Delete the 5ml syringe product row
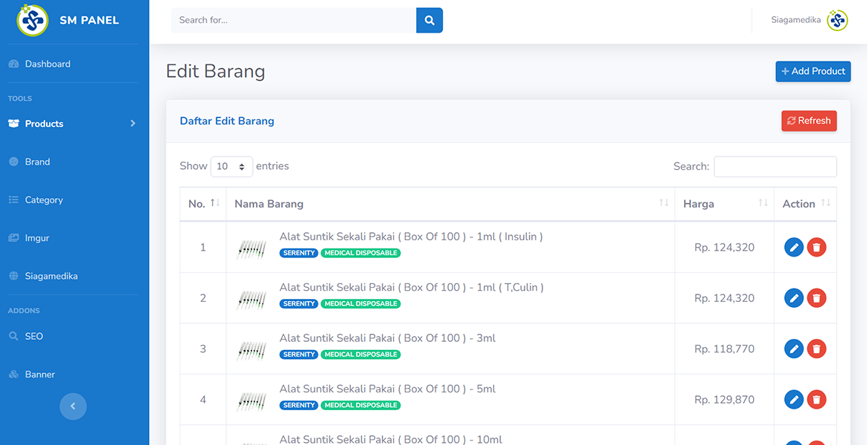 tap(817, 400)
